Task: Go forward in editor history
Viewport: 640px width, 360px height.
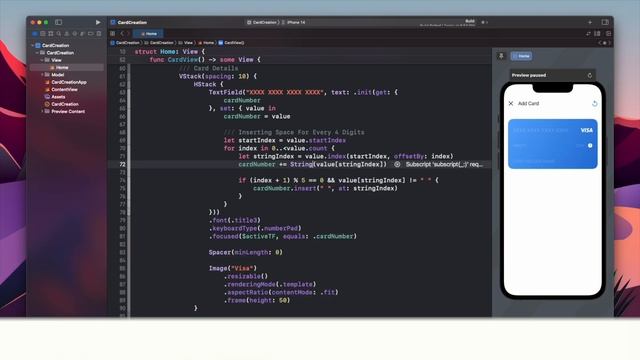Action: coord(128,33)
